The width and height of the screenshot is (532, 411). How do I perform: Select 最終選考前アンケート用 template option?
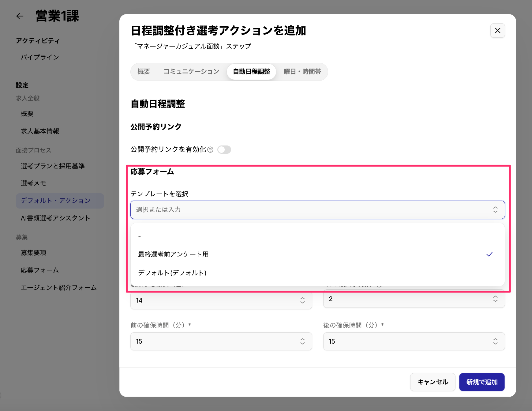[x=173, y=254]
